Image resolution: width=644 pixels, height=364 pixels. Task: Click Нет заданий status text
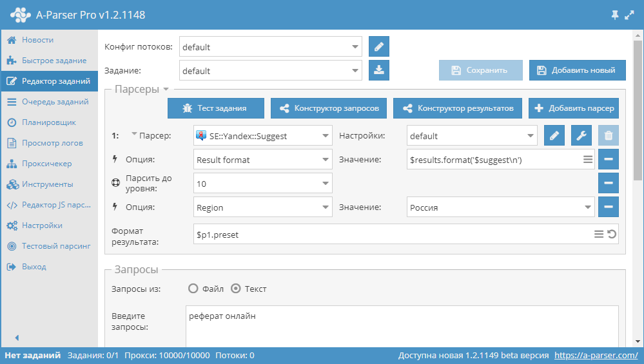tap(32, 355)
